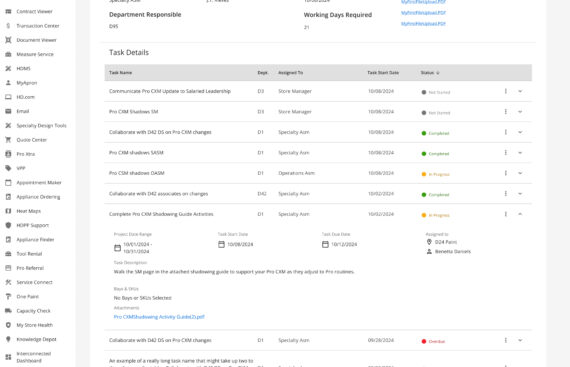This screenshot has height=367, width=570.
Task: Open more options for Collaborate with D42 associates
Action: coord(506,194)
